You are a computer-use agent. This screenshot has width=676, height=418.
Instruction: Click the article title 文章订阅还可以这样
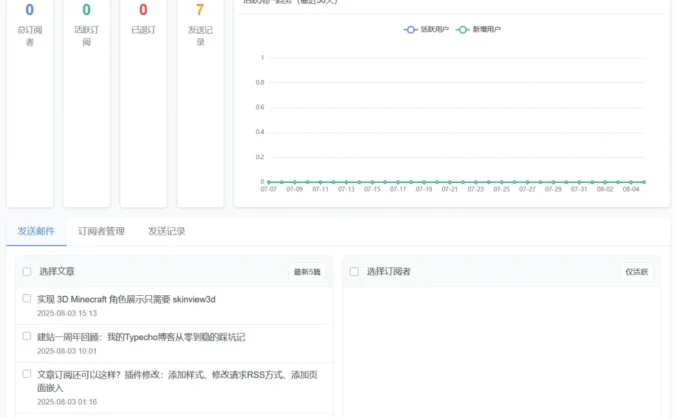coord(177,381)
